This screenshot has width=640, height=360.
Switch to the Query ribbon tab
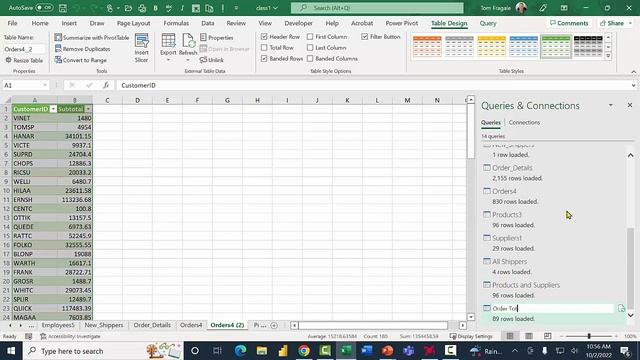(x=488, y=23)
